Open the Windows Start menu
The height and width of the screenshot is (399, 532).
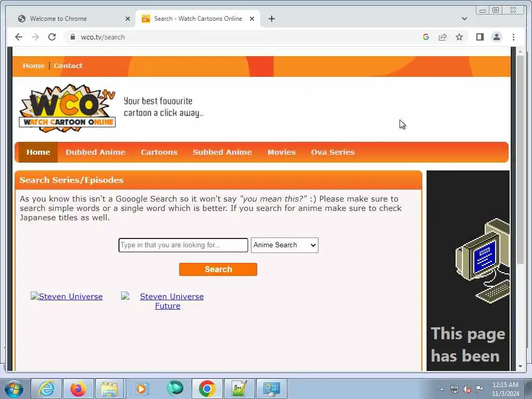tap(14, 389)
